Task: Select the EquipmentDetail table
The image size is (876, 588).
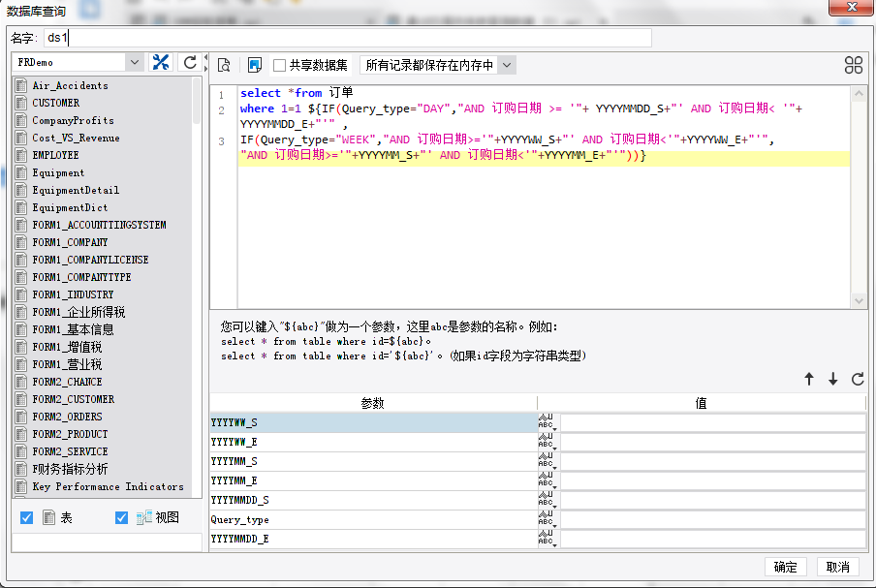Action: click(x=76, y=190)
